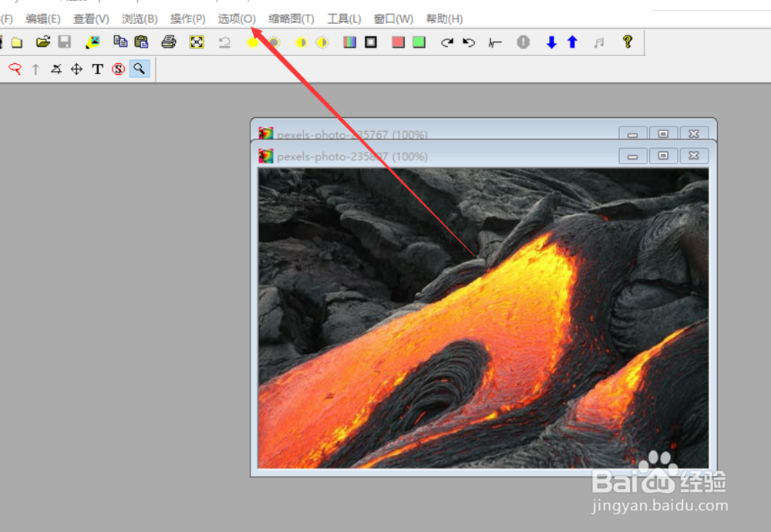Click the grayed-out save floppy disk icon
This screenshot has width=771, height=532.
point(65,42)
